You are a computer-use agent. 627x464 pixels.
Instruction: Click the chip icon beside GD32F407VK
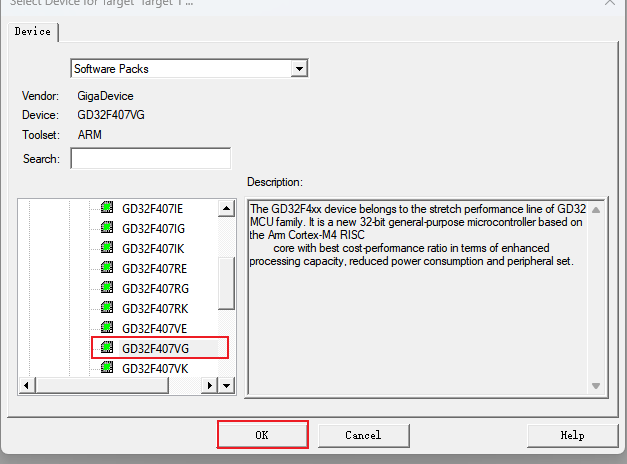click(107, 367)
